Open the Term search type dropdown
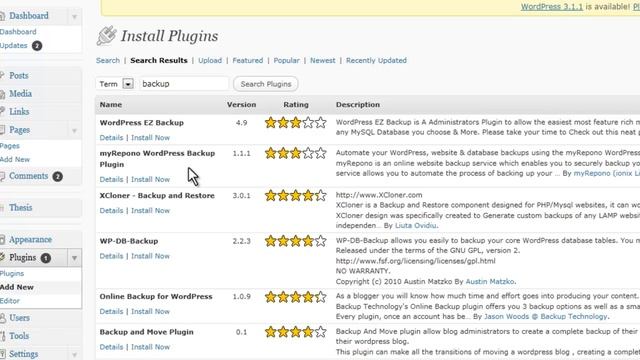The height and width of the screenshot is (360, 640). click(x=128, y=84)
